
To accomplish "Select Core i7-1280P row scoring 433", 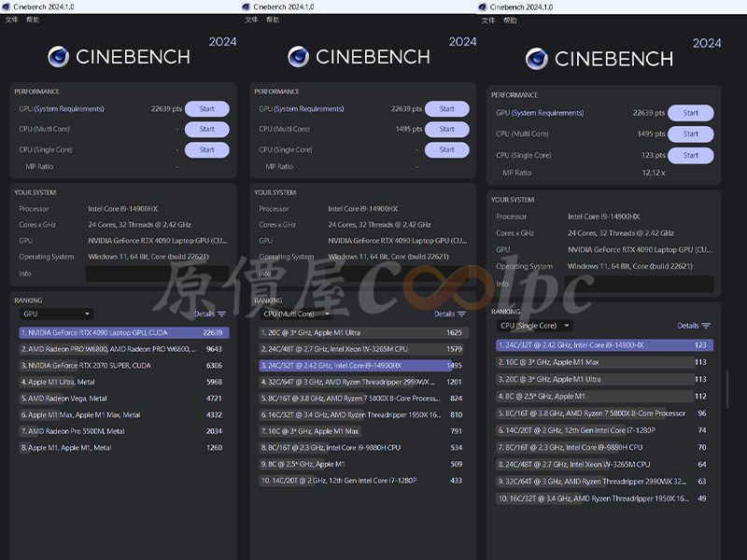I will 364,481.
